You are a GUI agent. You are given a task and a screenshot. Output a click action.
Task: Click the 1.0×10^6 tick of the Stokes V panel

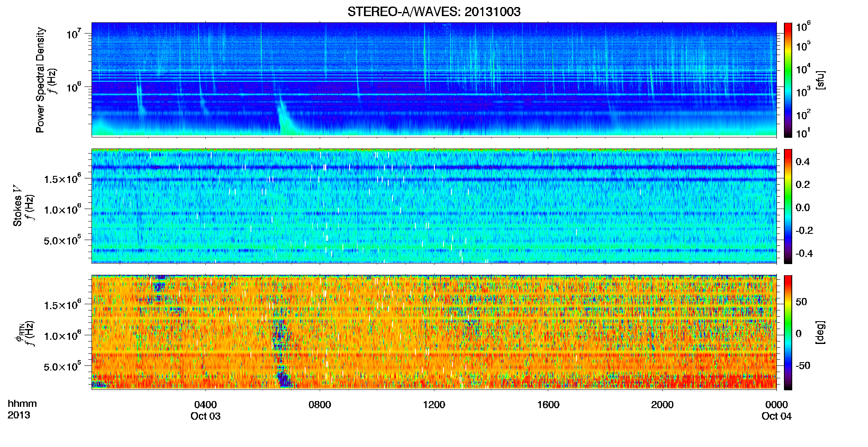click(63, 209)
